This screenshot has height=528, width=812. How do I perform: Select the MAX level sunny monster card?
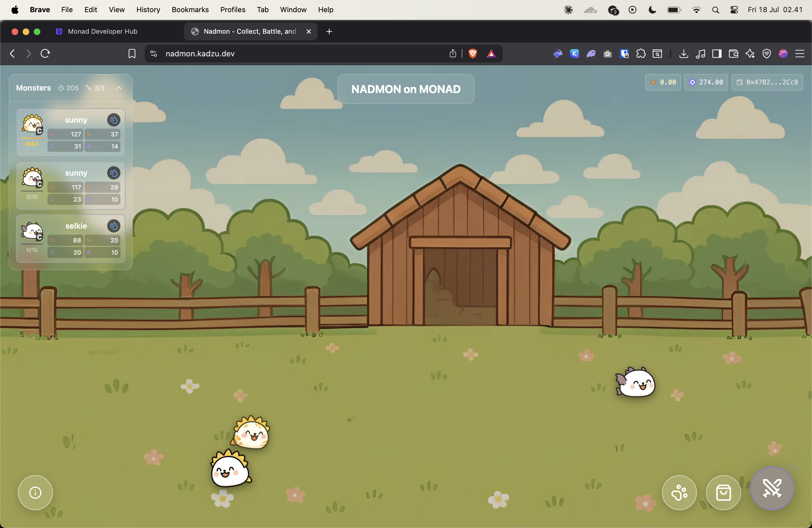click(71, 132)
